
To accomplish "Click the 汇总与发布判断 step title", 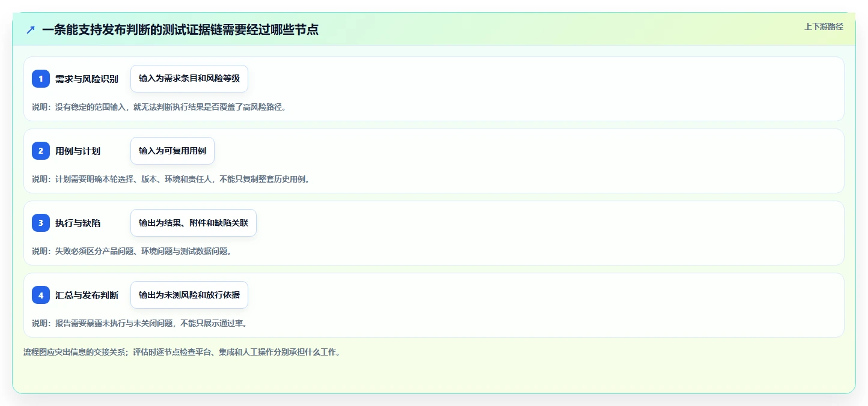I will point(87,295).
